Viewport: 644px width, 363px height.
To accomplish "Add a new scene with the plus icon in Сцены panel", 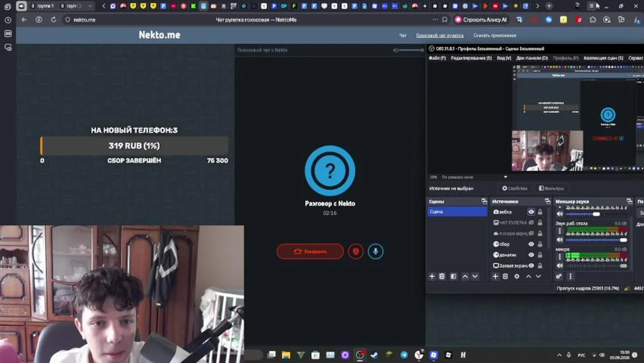I will 432,276.
